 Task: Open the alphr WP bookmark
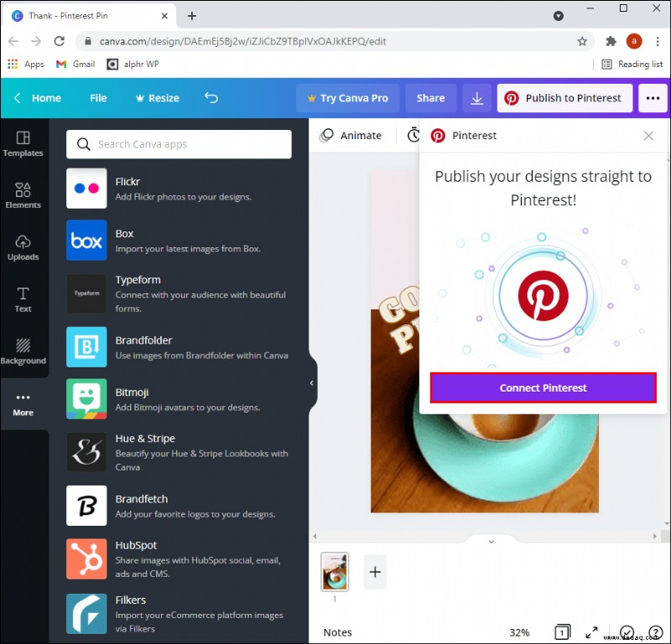(x=133, y=65)
